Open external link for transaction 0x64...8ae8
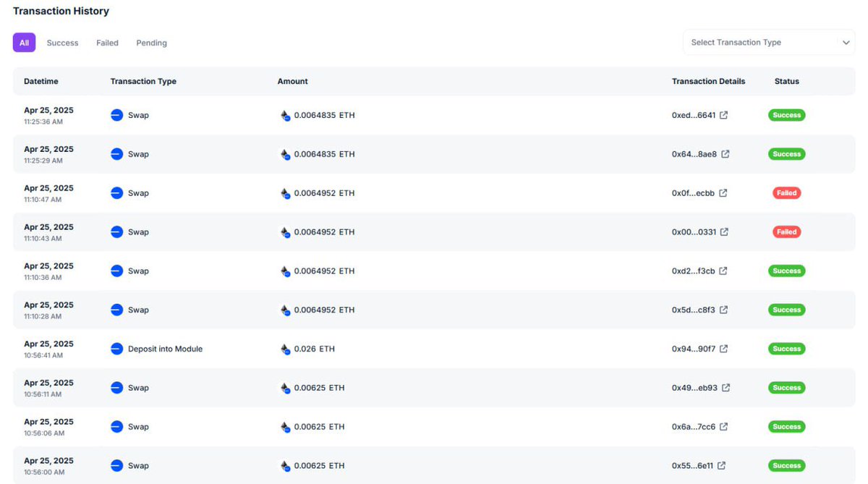 [726, 154]
